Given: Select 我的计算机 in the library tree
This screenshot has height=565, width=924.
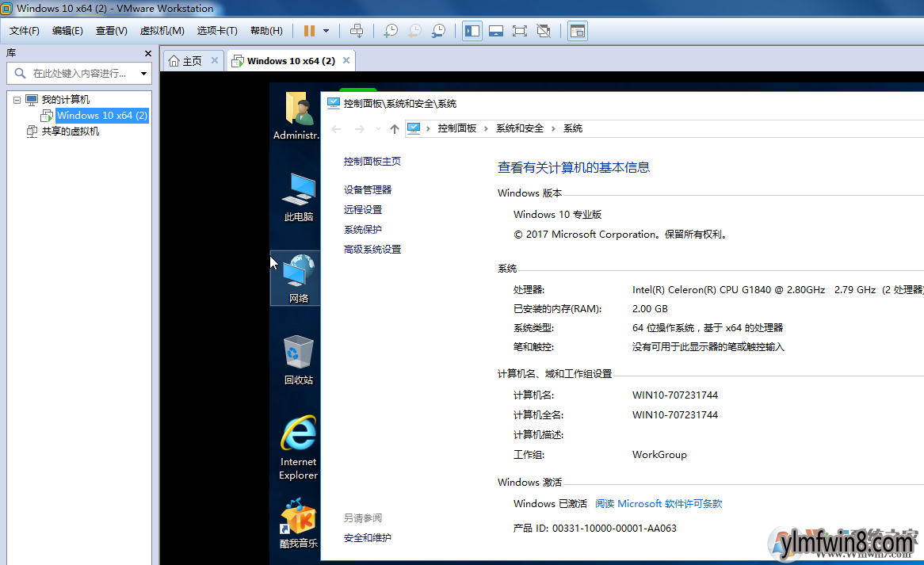Looking at the screenshot, I should [66, 100].
